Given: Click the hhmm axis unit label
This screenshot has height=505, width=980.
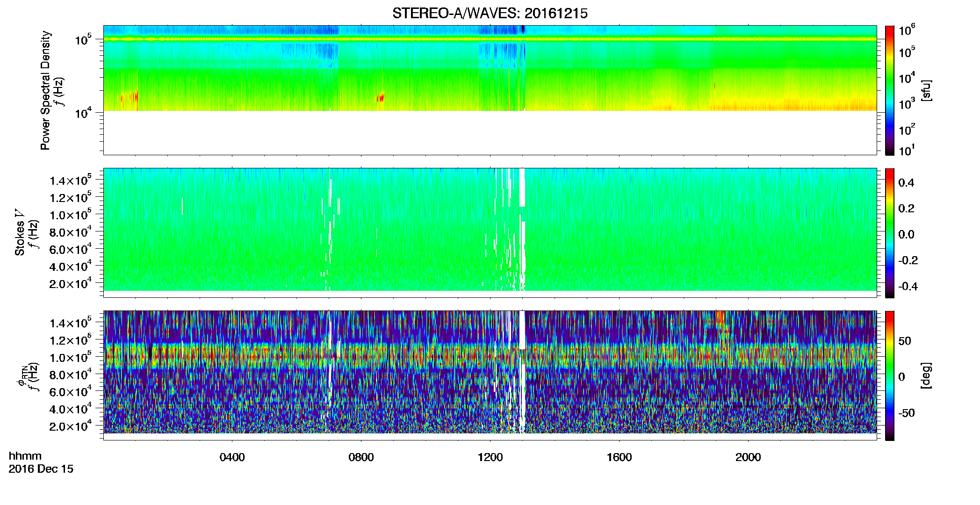Looking at the screenshot, I should pyautogui.click(x=25, y=456).
